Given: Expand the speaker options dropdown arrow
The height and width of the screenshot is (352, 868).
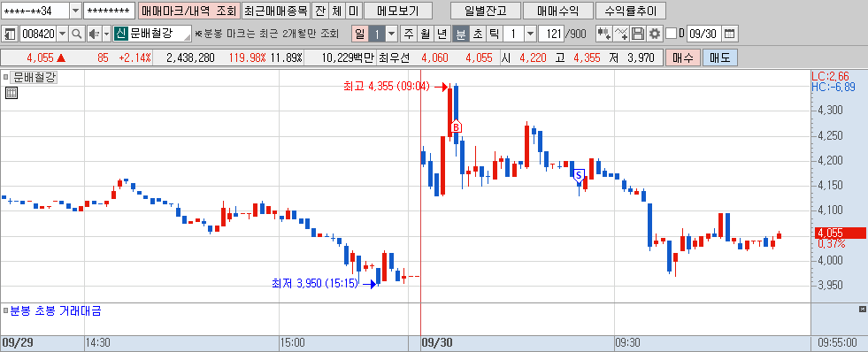Looking at the screenshot, I should (x=106, y=34).
